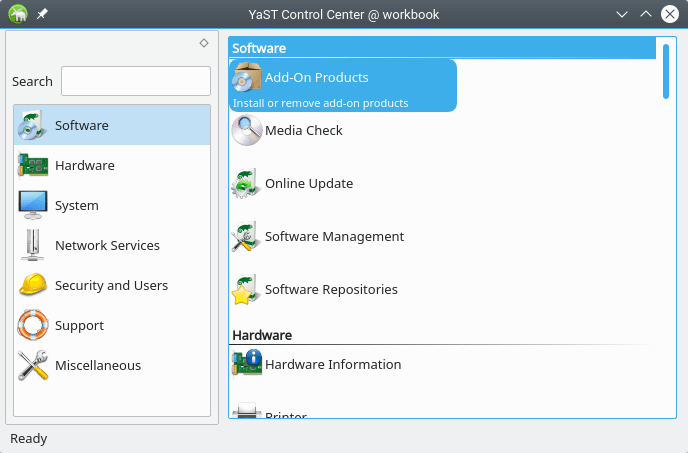The width and height of the screenshot is (688, 453).
Task: Click the Software Management label
Action: (x=334, y=237)
